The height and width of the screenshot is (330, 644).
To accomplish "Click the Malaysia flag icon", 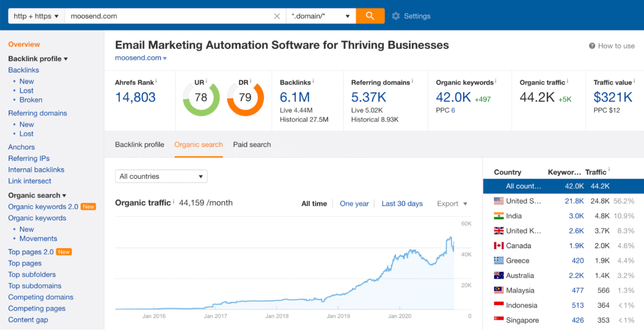I will [499, 290].
